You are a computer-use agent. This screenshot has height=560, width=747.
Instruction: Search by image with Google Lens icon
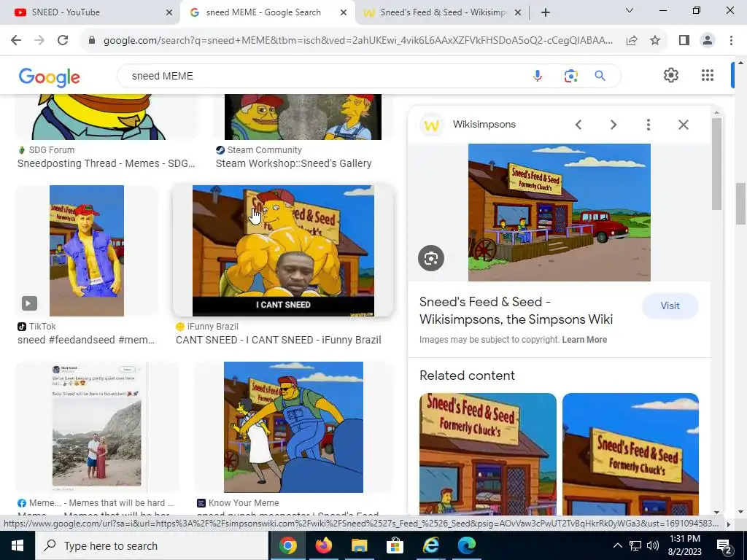570,76
